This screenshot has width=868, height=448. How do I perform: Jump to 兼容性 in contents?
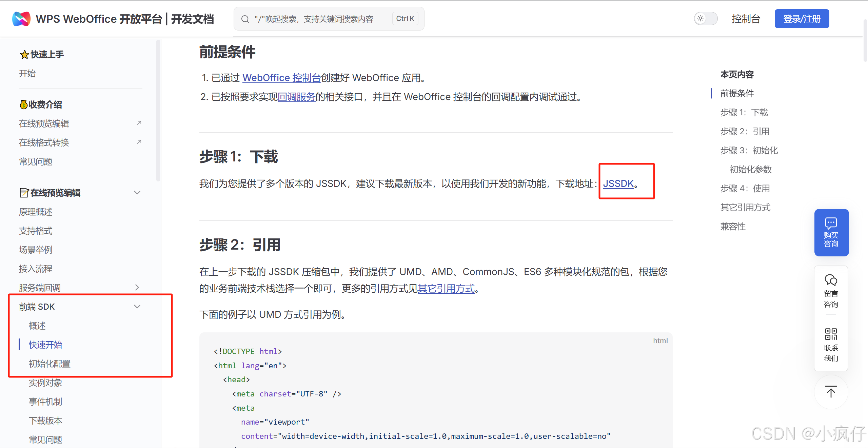coord(733,226)
